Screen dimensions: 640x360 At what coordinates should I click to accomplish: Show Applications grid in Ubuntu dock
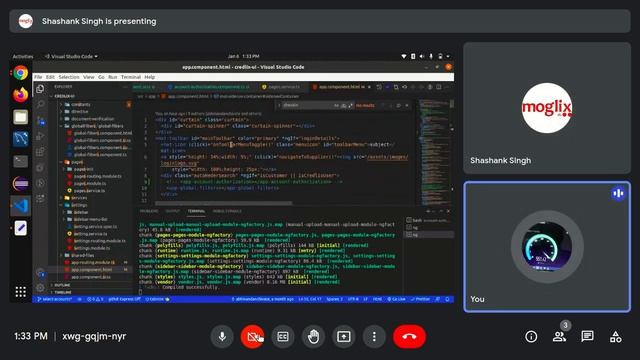tap(20, 291)
